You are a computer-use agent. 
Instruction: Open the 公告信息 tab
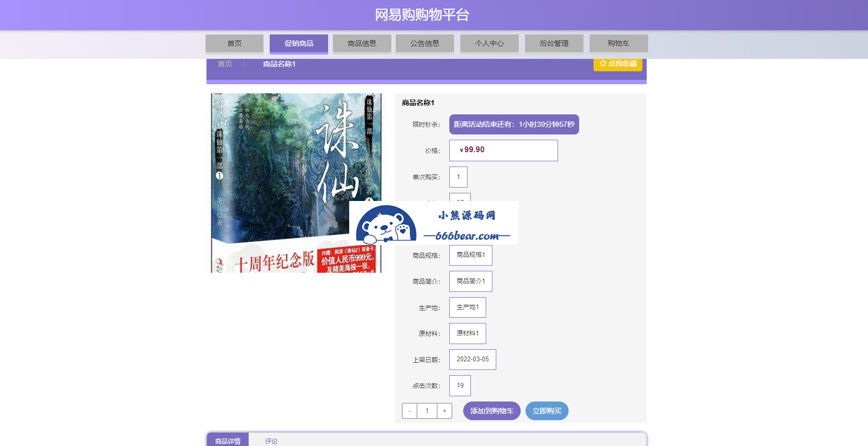[425, 44]
